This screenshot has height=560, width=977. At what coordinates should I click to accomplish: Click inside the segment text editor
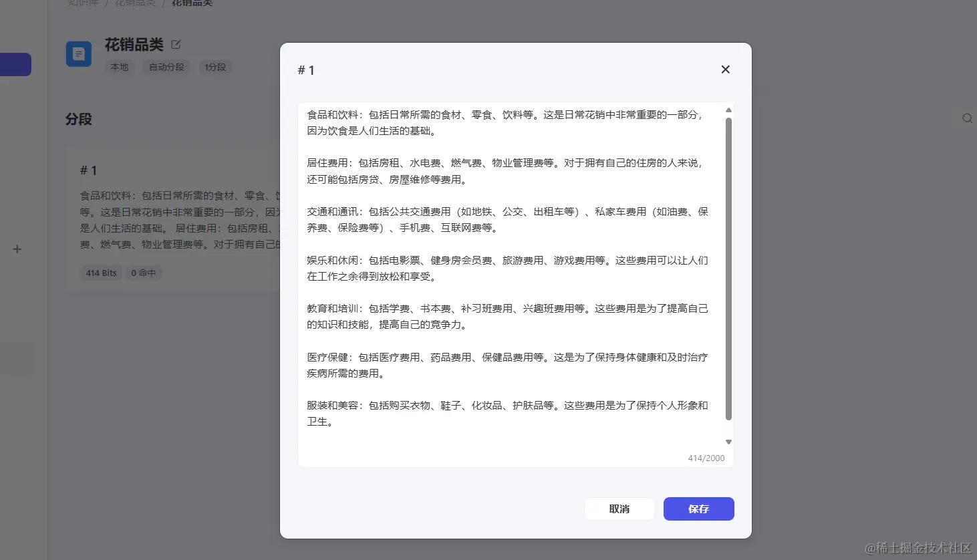coord(515,285)
